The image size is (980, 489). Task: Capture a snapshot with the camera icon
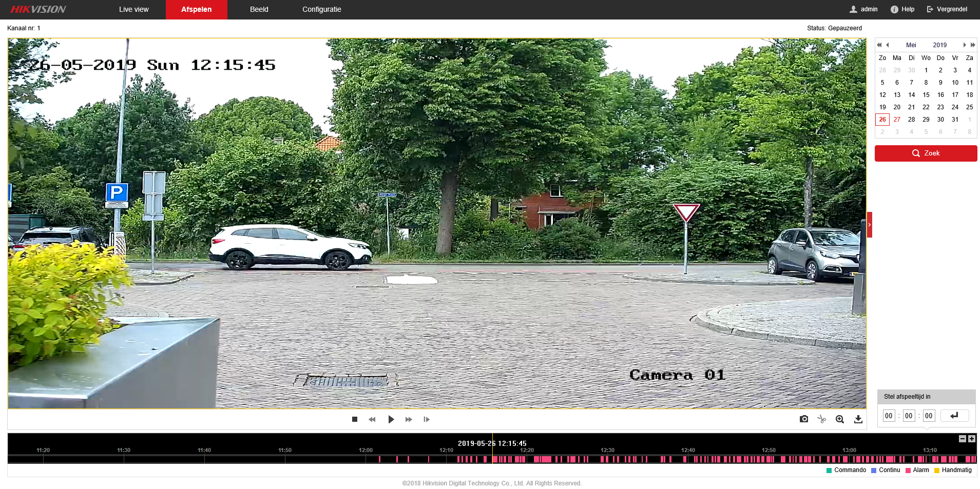click(x=804, y=419)
